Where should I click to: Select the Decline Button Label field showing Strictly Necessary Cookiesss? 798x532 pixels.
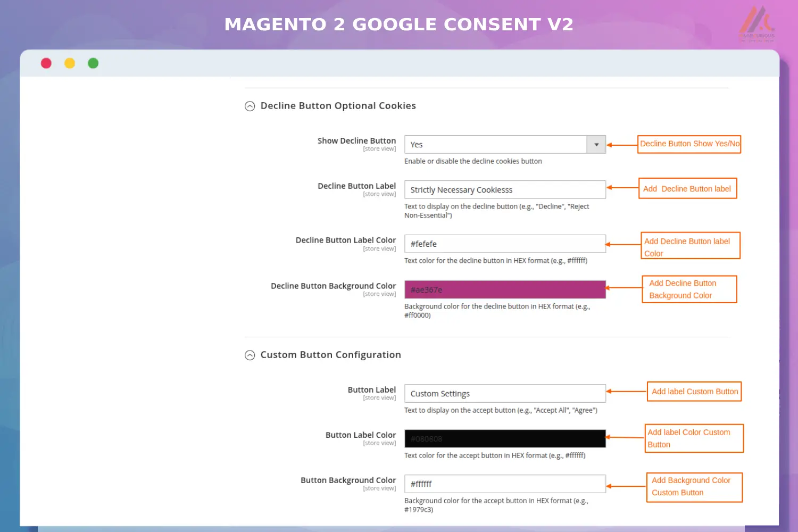(x=504, y=189)
